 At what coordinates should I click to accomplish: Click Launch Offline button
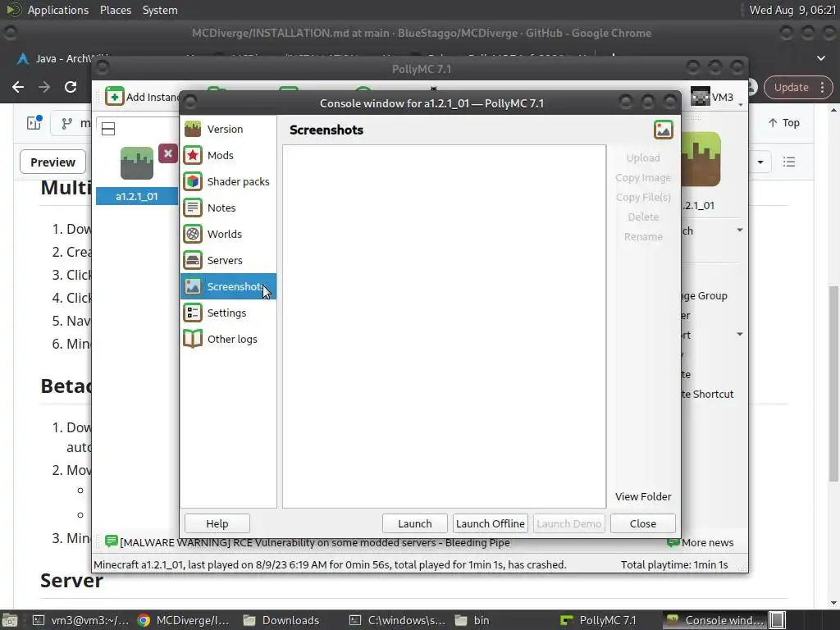point(491,523)
